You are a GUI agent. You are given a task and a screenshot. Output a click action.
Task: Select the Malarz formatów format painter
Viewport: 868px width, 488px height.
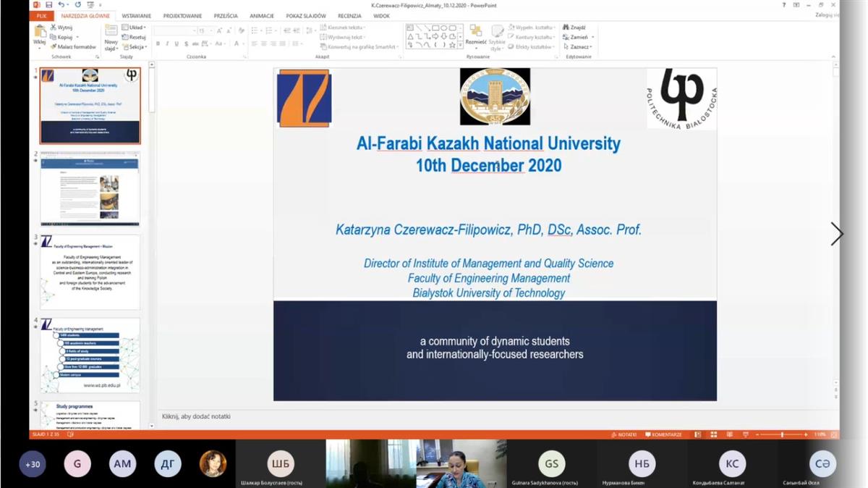point(74,46)
